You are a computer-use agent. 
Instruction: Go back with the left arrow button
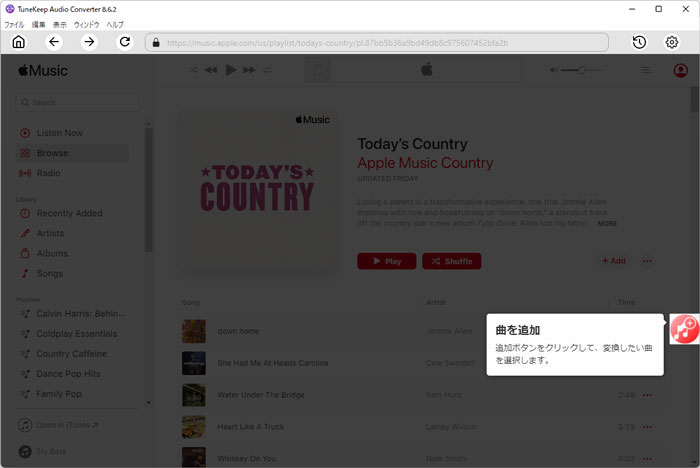coord(54,42)
